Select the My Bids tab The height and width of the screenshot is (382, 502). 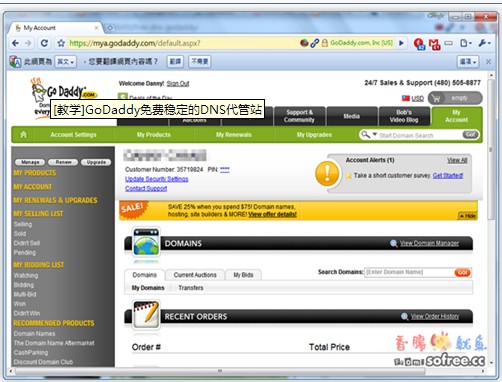click(243, 275)
